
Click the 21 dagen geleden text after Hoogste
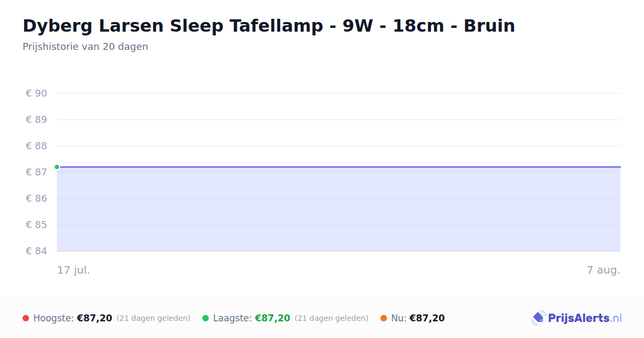pyautogui.click(x=153, y=318)
